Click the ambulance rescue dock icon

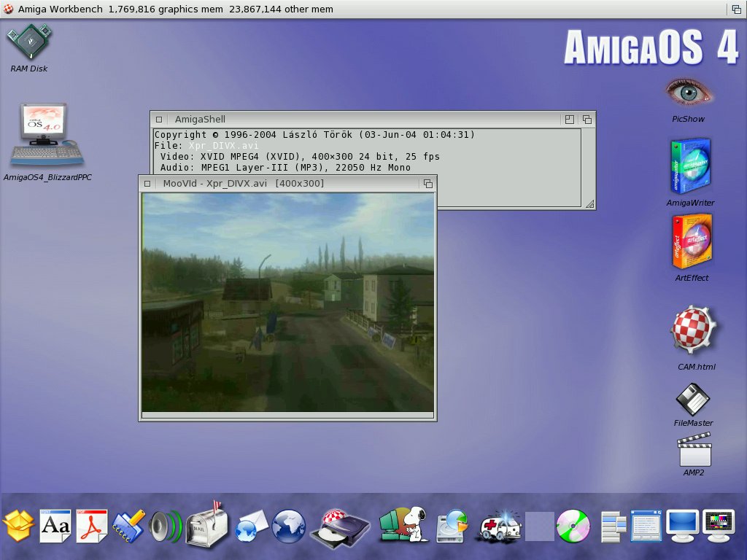click(500, 526)
